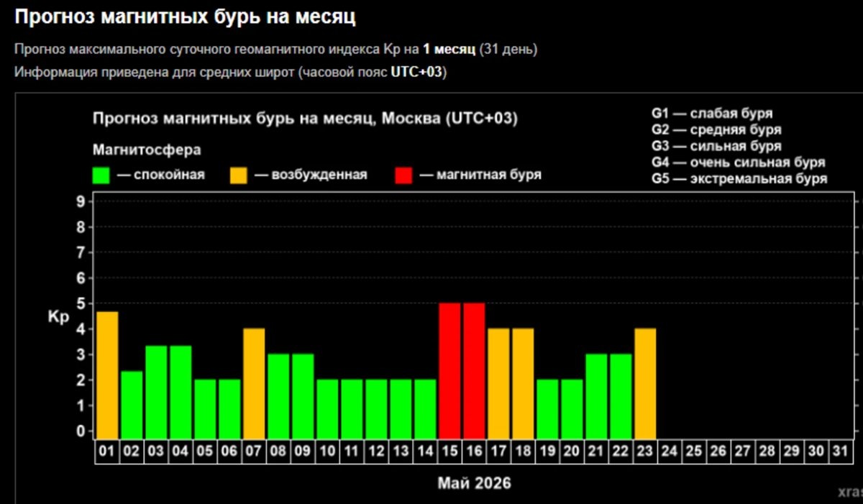Click the '— спокойная' legend label
This screenshot has height=504, width=863.
coord(160,175)
